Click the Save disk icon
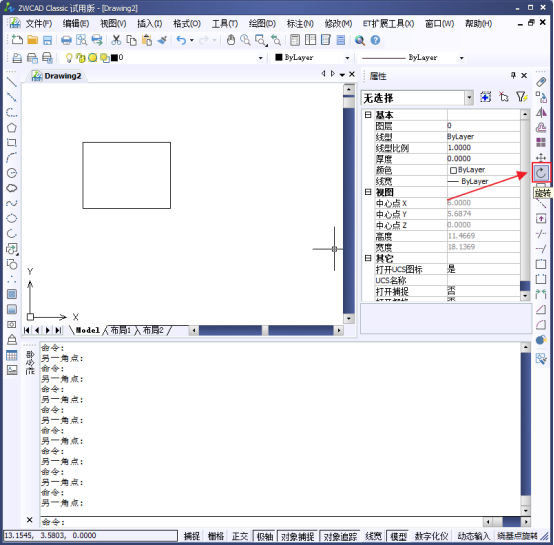This screenshot has width=554, height=545. pyautogui.click(x=47, y=40)
